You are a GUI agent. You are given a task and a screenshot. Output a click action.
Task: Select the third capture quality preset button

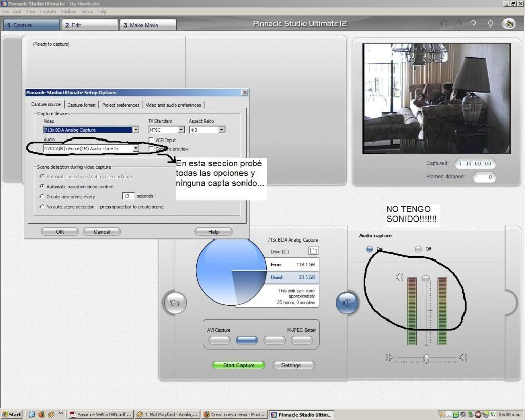[x=274, y=341]
